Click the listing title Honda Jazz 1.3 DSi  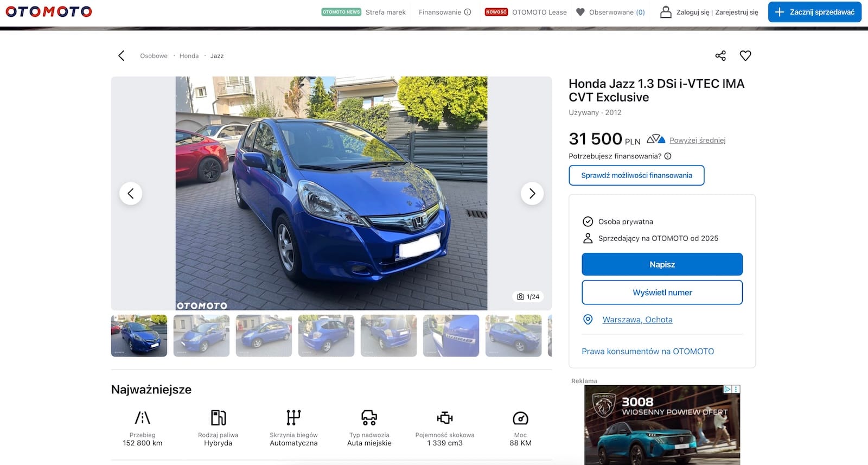click(x=656, y=90)
